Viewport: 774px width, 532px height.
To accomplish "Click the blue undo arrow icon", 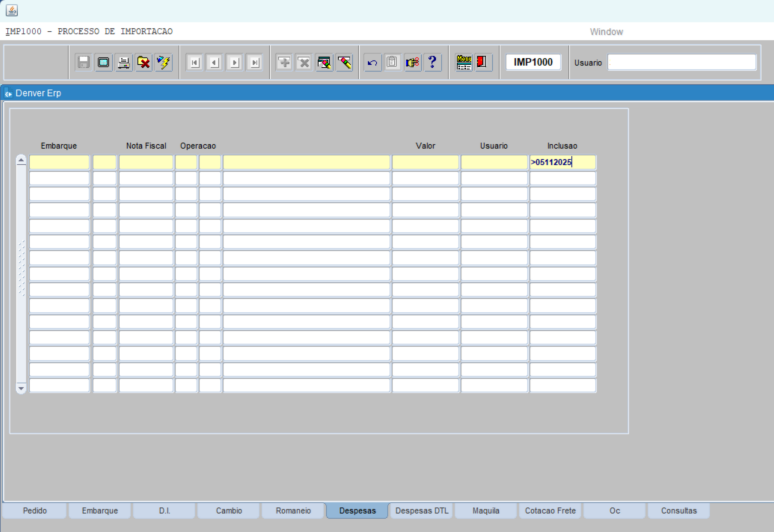I will (372, 62).
